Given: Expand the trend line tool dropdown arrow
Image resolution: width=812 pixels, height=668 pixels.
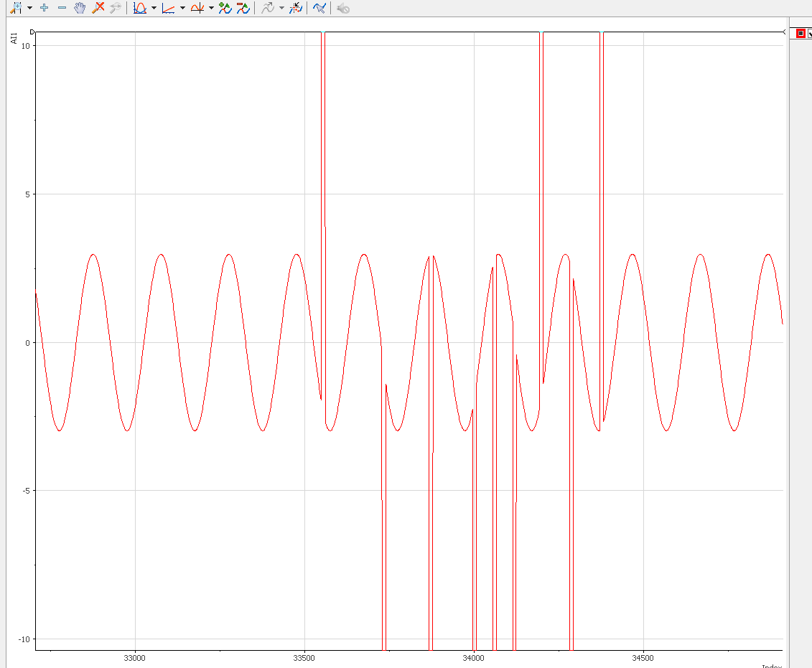Looking at the screenshot, I should click(x=182, y=8).
